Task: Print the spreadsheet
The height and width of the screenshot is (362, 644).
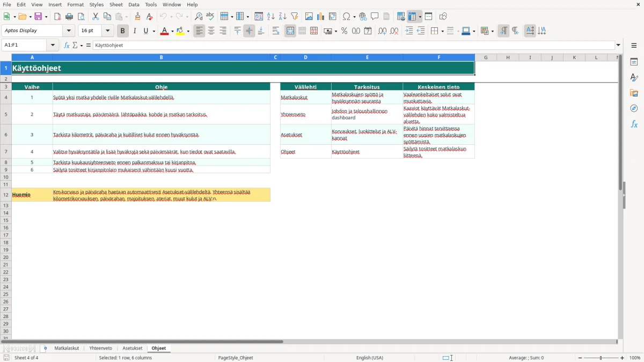Action: click(69, 17)
